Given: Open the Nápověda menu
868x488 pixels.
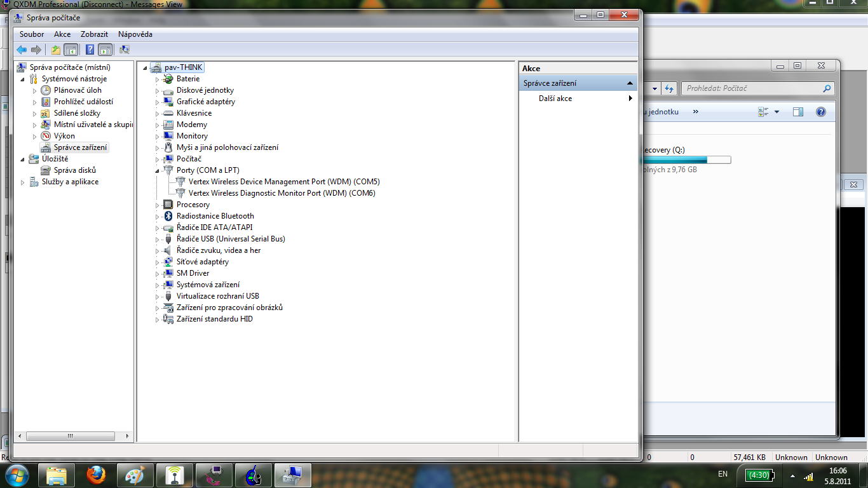Looking at the screenshot, I should [135, 34].
